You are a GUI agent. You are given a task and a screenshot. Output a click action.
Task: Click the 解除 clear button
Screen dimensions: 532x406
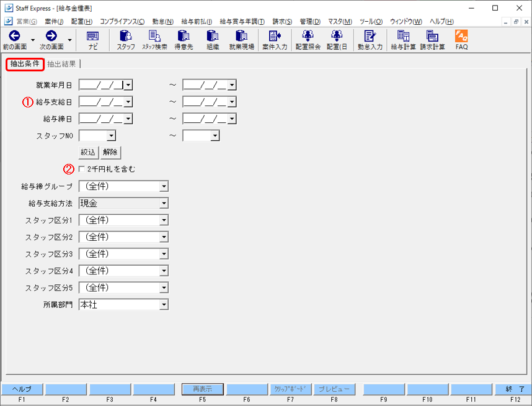(x=110, y=152)
